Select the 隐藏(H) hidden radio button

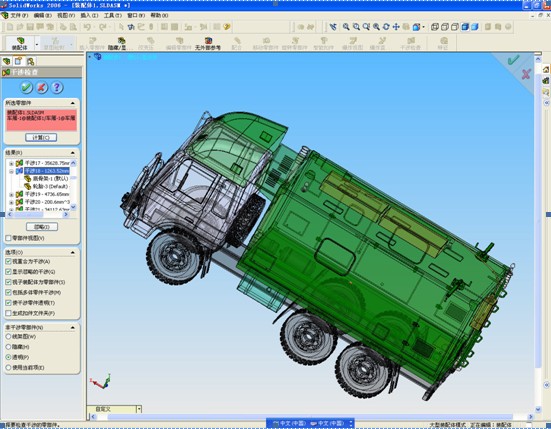pos(8,347)
